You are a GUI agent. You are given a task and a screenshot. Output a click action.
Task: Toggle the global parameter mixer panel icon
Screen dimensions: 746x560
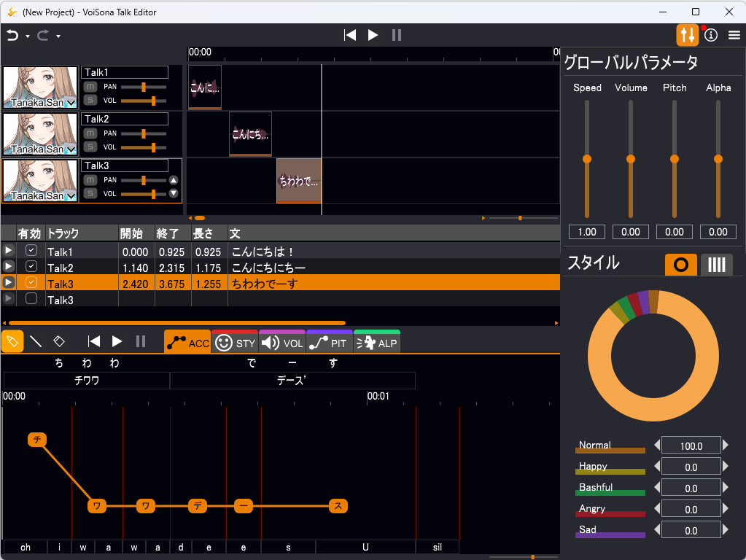coord(688,35)
